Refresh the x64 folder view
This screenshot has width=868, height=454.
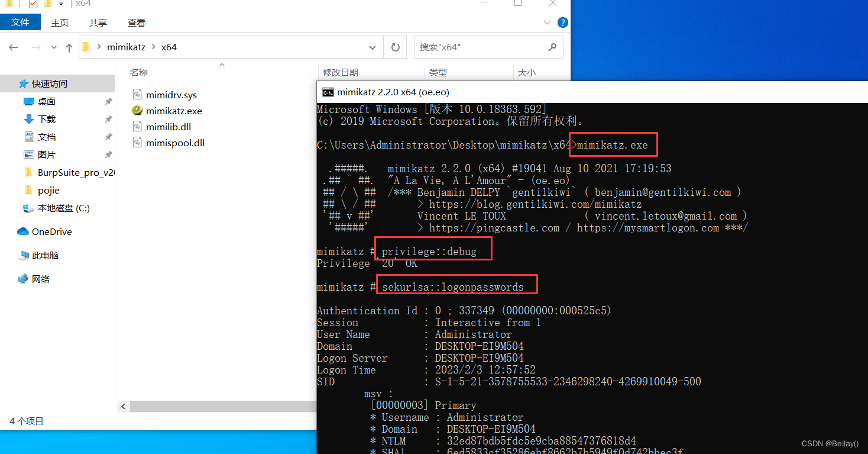396,47
